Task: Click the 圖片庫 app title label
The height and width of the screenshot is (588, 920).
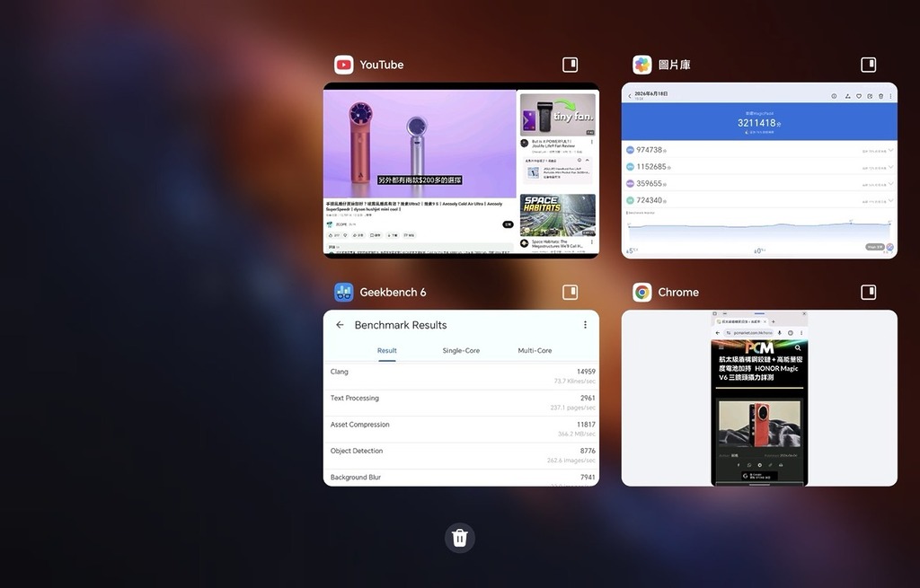Action: [x=674, y=65]
